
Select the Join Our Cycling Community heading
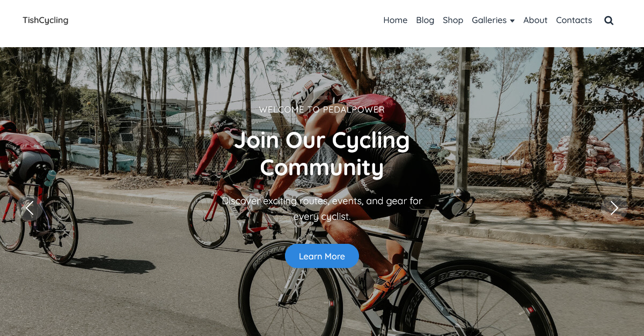coord(322,154)
